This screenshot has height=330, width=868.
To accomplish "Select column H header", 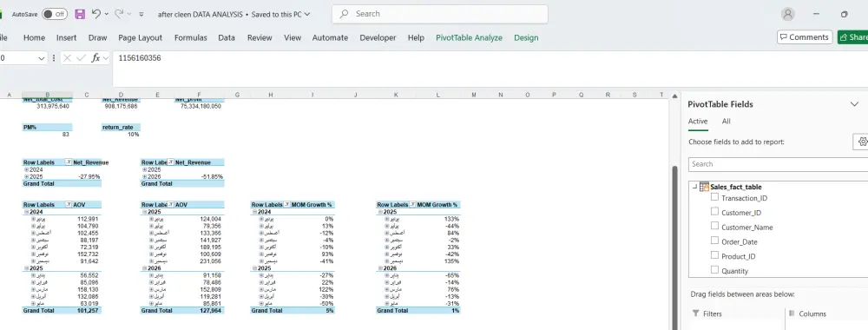I will coord(270,95).
